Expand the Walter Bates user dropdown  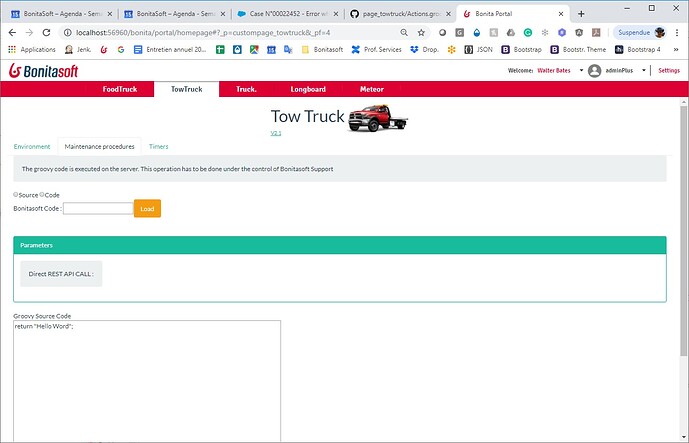pos(581,70)
